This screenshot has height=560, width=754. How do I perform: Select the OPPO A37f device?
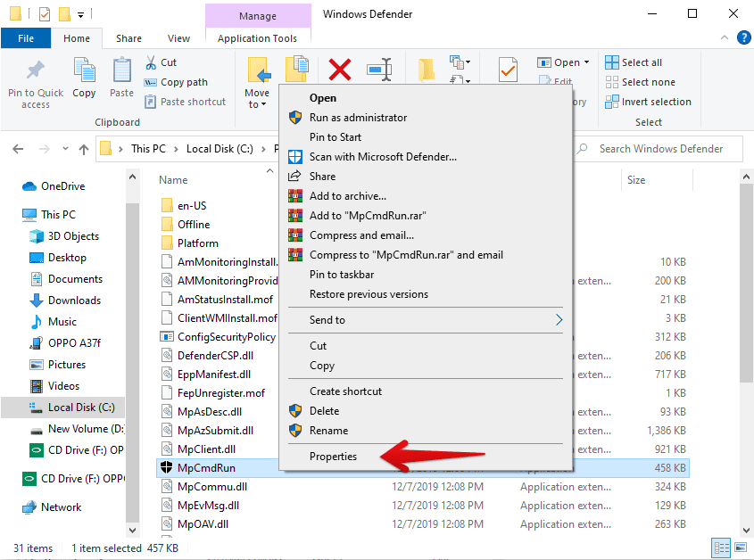pos(65,343)
